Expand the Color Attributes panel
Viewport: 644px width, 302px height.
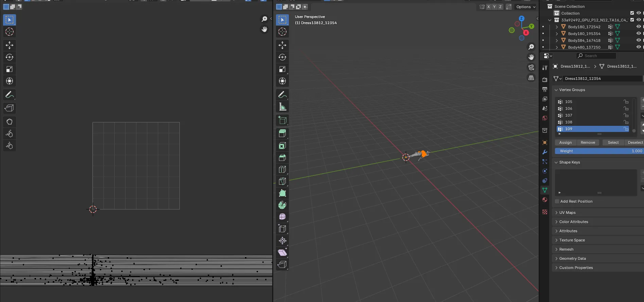tap(556, 222)
